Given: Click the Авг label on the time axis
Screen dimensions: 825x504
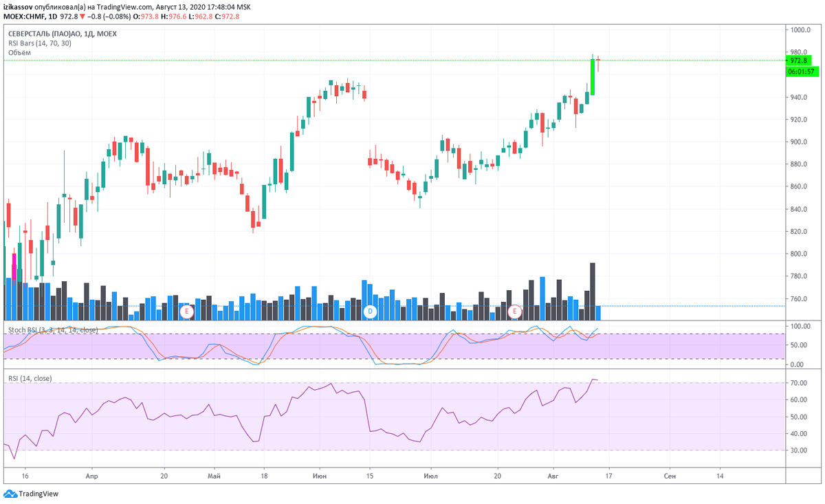Looking at the screenshot, I should (x=553, y=475).
